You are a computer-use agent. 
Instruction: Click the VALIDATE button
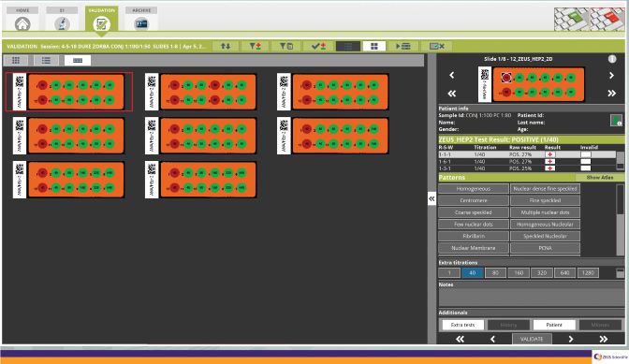532,339
